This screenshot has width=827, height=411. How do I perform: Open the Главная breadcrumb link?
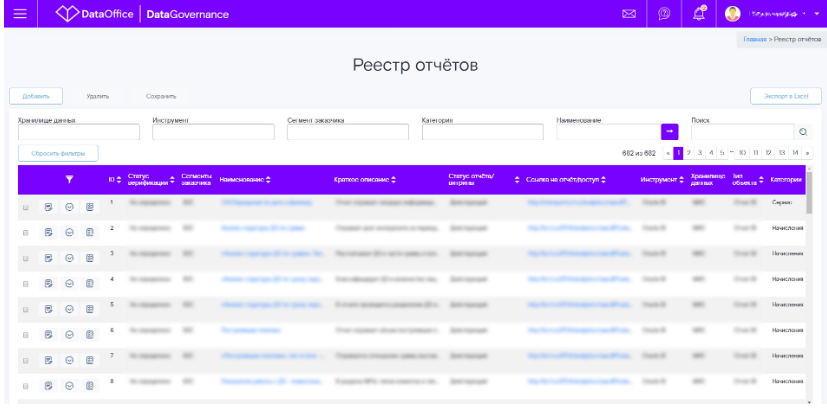pyautogui.click(x=754, y=40)
